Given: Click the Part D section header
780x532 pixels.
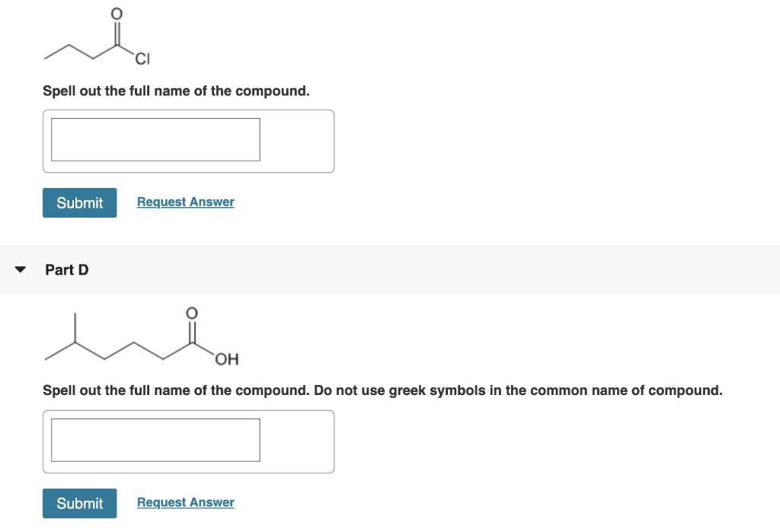Looking at the screenshot, I should (x=66, y=269).
